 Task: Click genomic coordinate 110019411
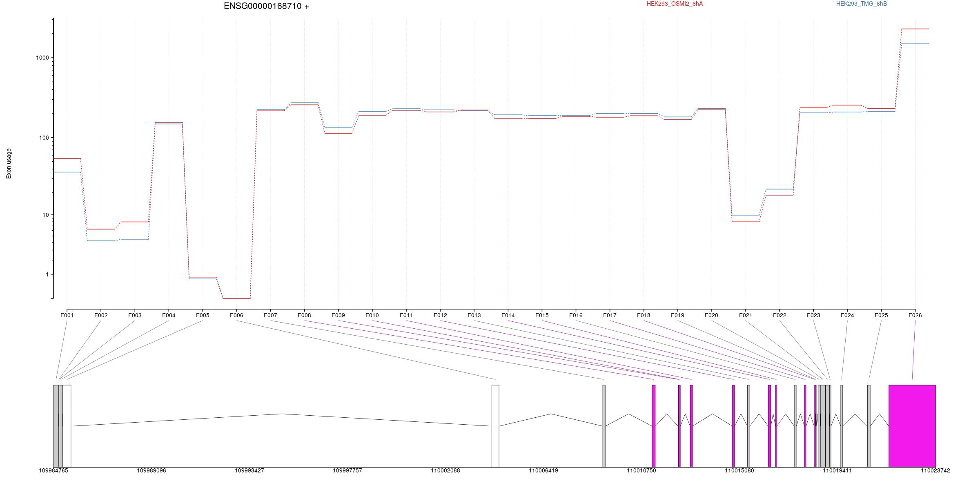coord(837,471)
